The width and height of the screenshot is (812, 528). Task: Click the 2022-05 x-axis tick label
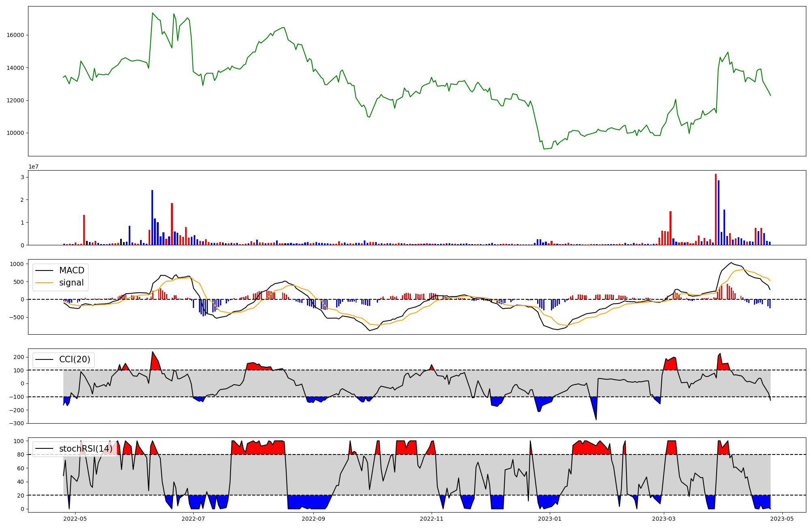pos(75,519)
